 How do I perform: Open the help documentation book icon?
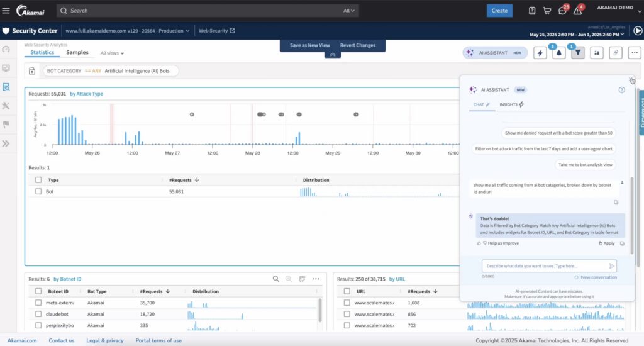pyautogui.click(x=532, y=11)
